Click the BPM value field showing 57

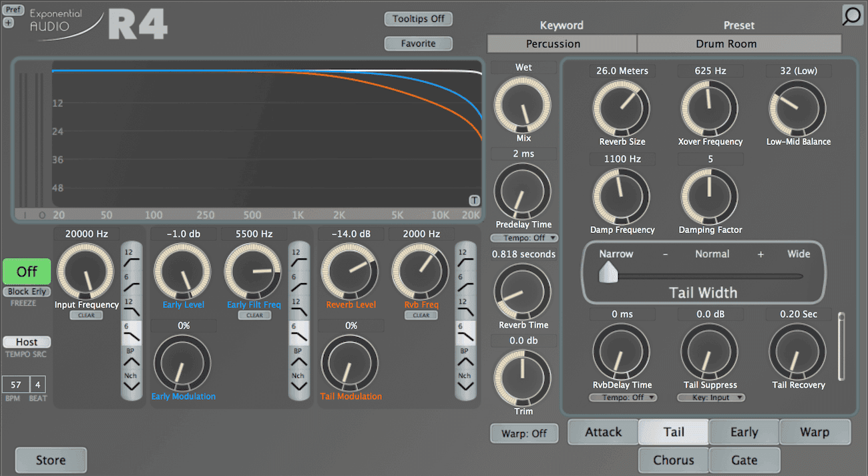click(15, 385)
